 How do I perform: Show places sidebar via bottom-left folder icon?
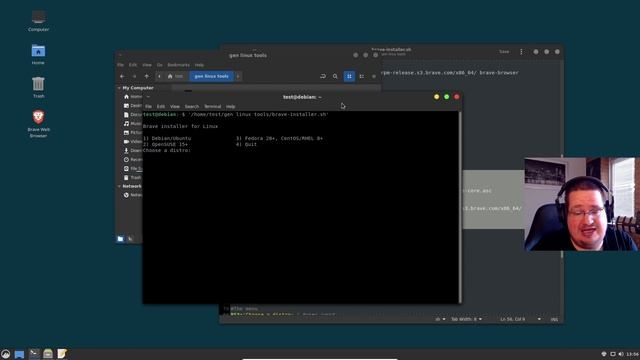tap(120, 239)
